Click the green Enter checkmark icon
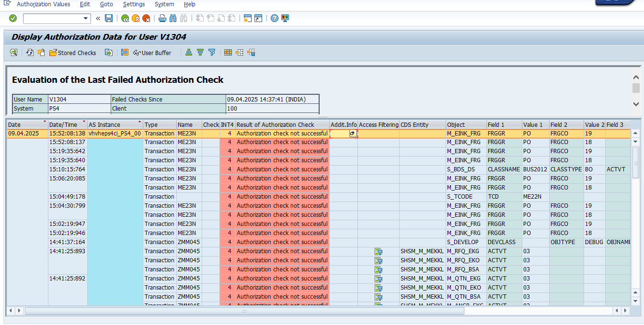 [13, 18]
